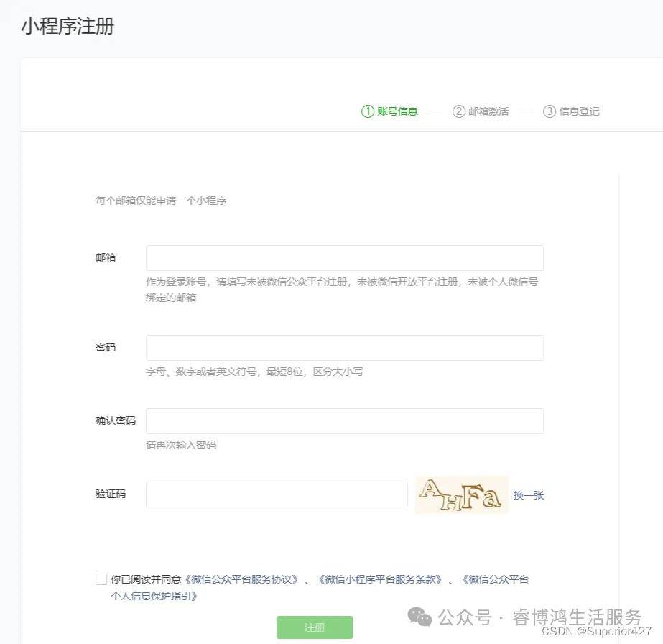Click the green 注册 button
Viewport: 663px width, 644px height.
[x=315, y=627]
